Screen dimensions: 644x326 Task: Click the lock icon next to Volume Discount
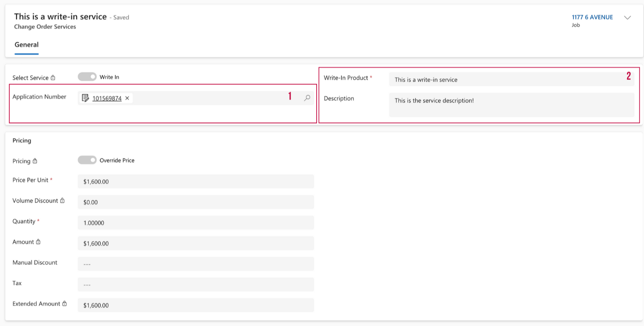pyautogui.click(x=62, y=201)
